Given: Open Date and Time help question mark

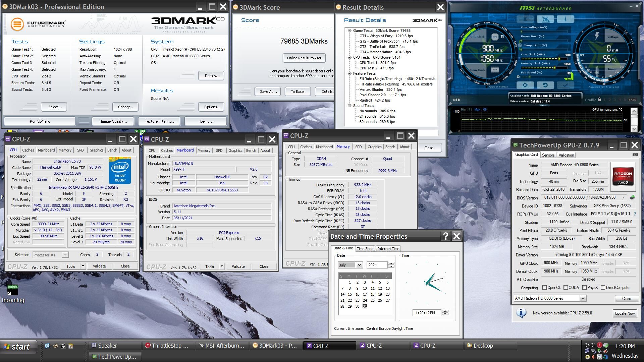Looking at the screenshot, I should [445, 236].
